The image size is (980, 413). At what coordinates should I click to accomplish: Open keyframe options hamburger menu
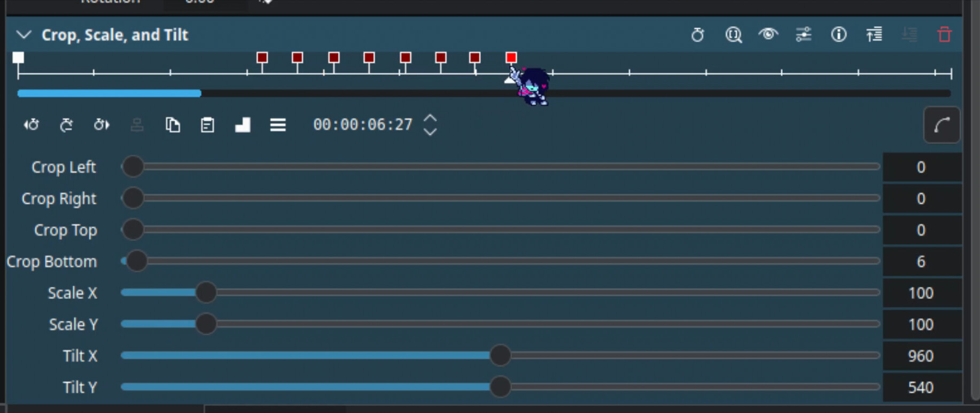pos(278,125)
